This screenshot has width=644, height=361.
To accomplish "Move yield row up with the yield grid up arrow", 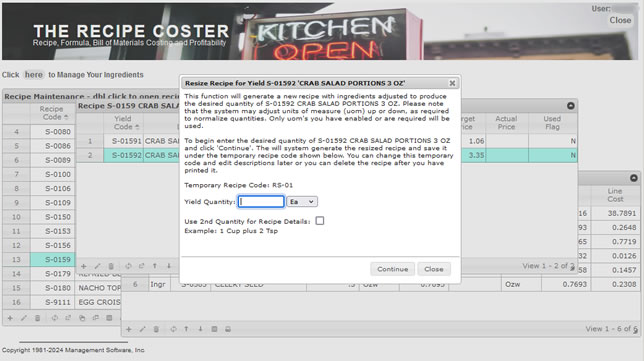I will coord(155,266).
